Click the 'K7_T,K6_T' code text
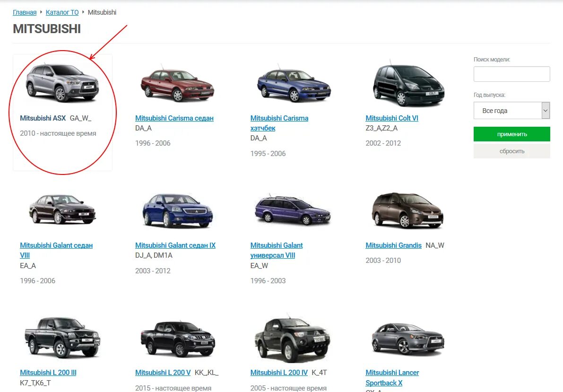The height and width of the screenshot is (392, 563). 35,383
